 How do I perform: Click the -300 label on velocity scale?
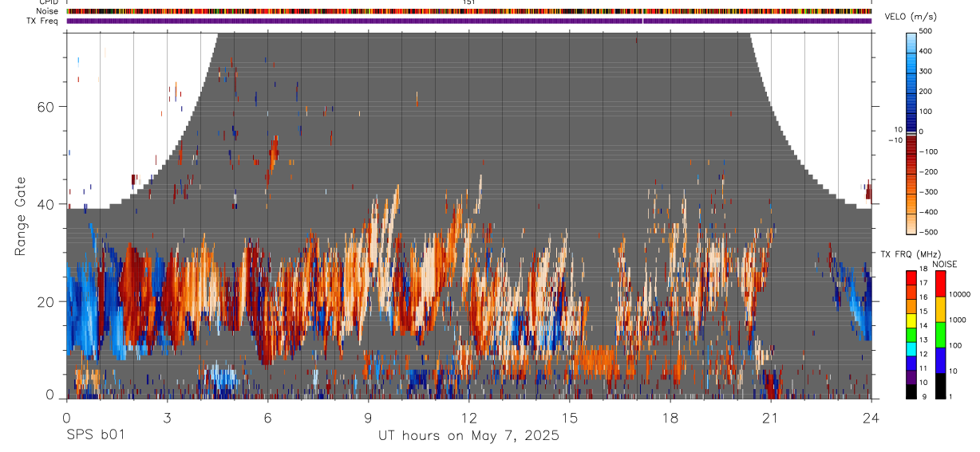(x=930, y=191)
